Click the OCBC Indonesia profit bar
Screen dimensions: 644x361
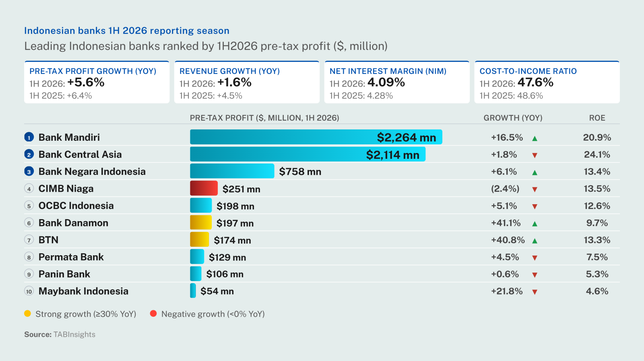click(x=201, y=205)
